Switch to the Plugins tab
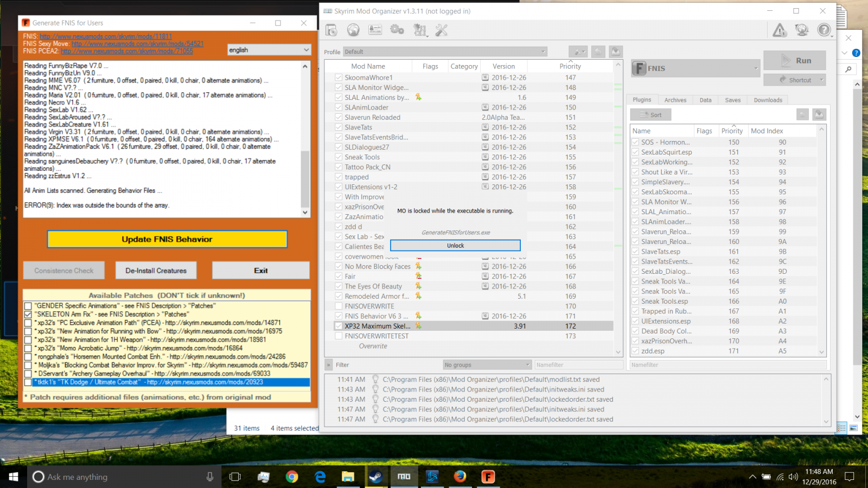This screenshot has height=488, width=868. point(642,100)
